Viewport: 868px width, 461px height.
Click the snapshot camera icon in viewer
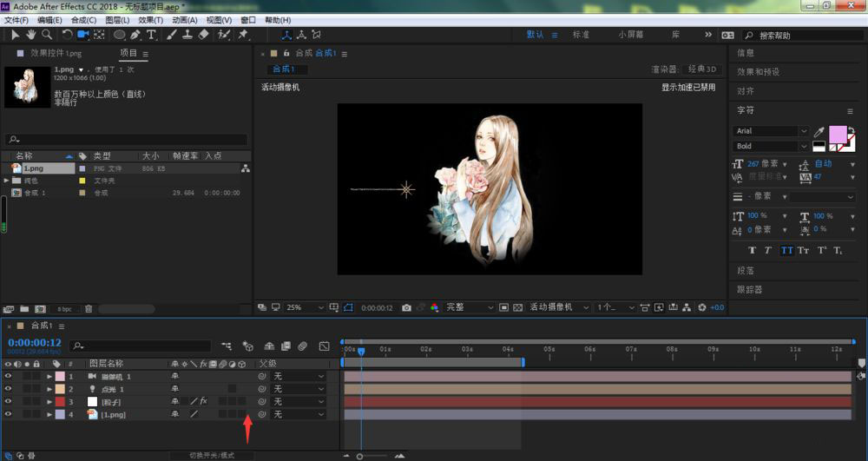click(406, 307)
